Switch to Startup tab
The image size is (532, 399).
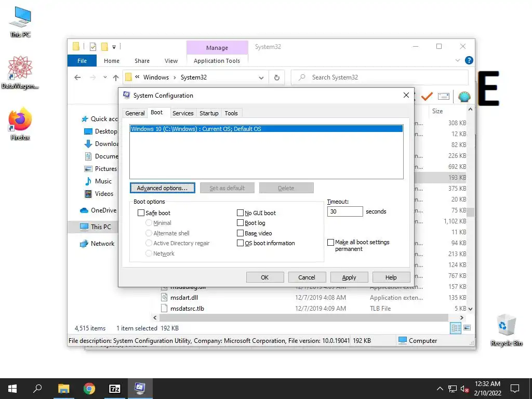tap(209, 113)
